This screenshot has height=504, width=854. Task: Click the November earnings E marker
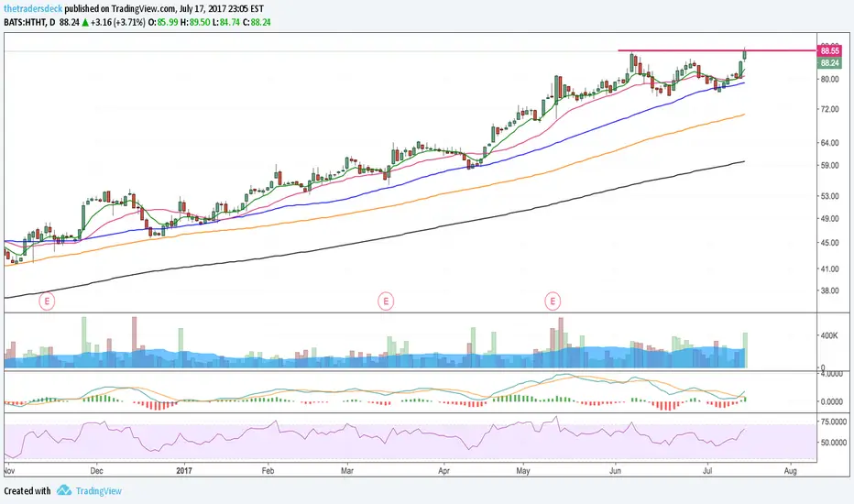coord(47,301)
